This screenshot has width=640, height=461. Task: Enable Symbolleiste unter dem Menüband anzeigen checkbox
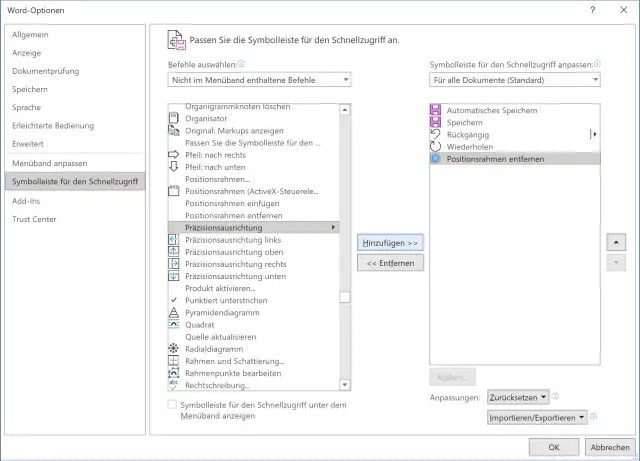173,405
